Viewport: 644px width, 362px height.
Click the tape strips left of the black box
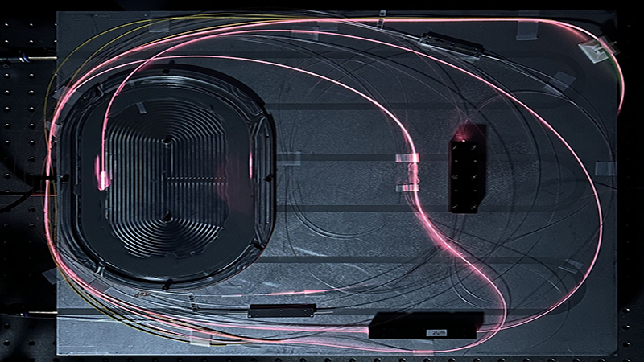tap(408, 171)
